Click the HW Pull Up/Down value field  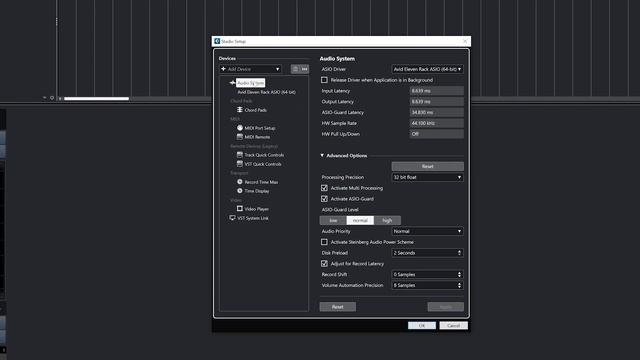coord(436,134)
